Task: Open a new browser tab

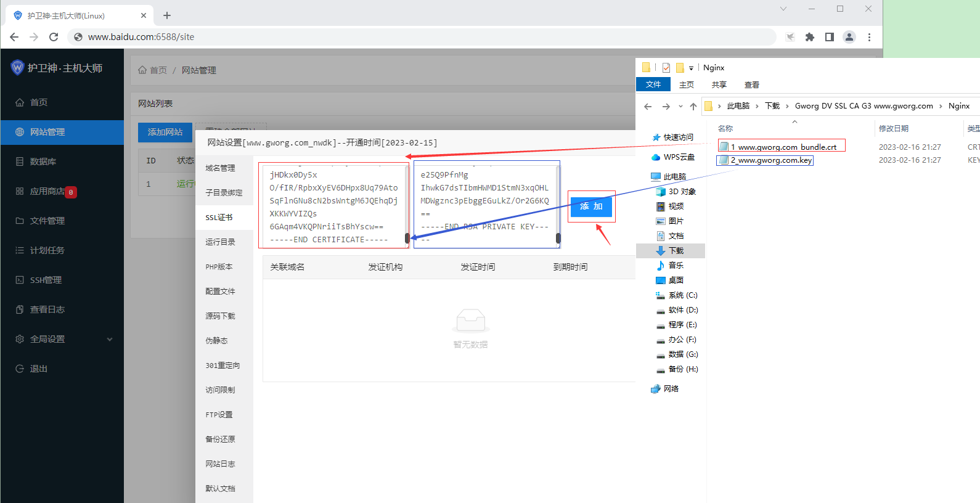Action: 167,15
